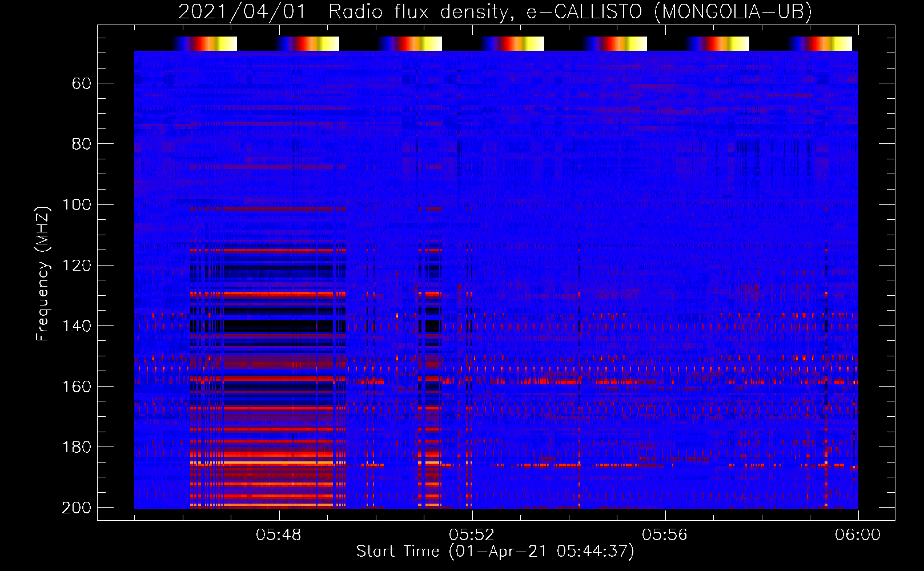Click the 'Frequency (MHZ)' axis label
Image resolution: width=924 pixels, height=571 pixels.
pos(43,274)
